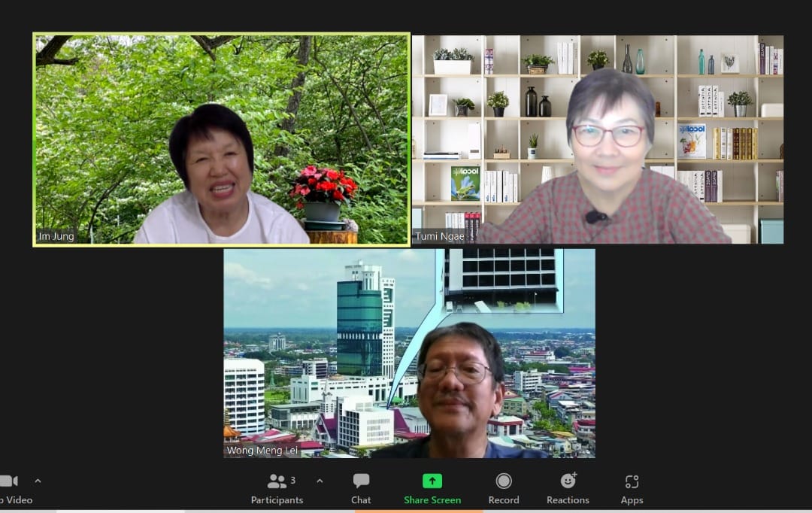Open the Participants people icon

tap(277, 481)
